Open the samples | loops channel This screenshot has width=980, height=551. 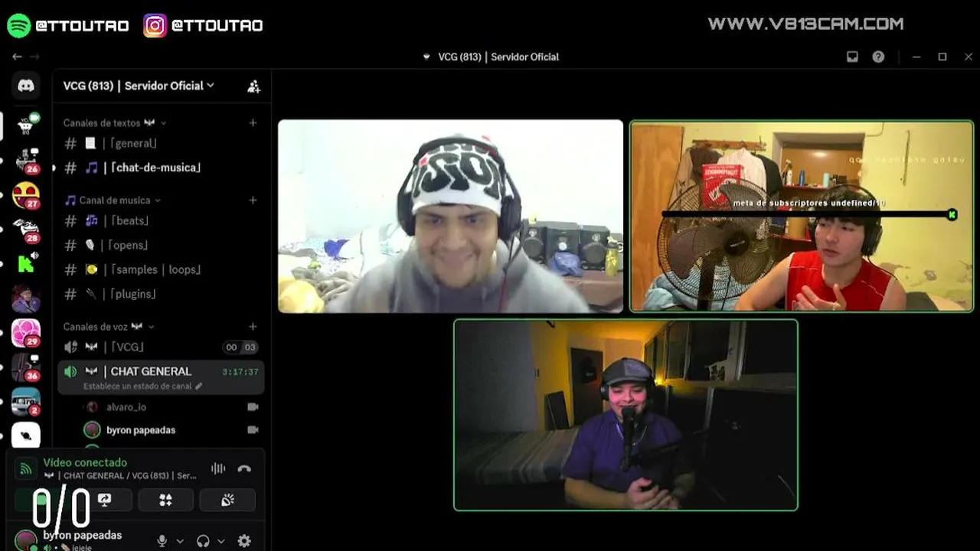pos(161,269)
